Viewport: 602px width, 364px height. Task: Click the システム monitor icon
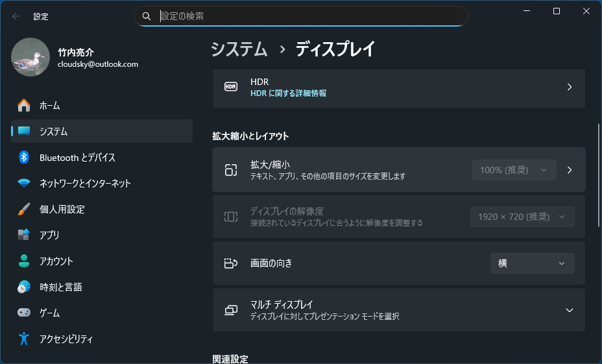pyautogui.click(x=24, y=131)
